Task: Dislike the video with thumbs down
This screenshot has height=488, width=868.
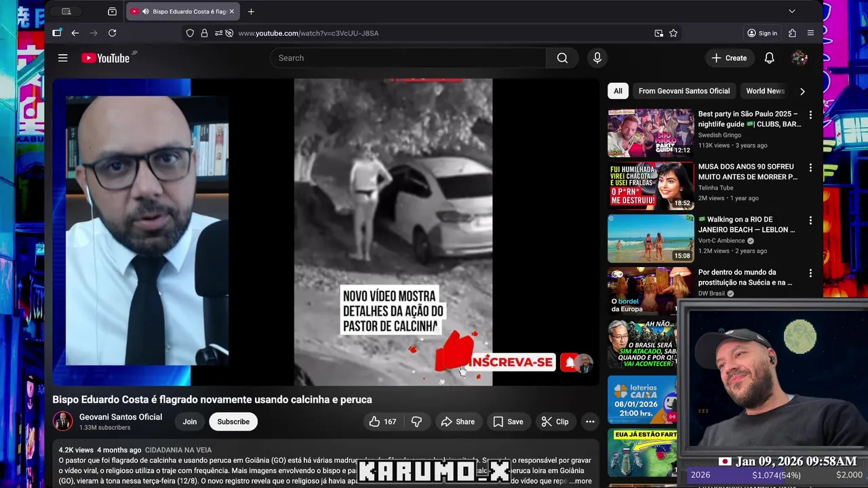Action: (x=416, y=422)
